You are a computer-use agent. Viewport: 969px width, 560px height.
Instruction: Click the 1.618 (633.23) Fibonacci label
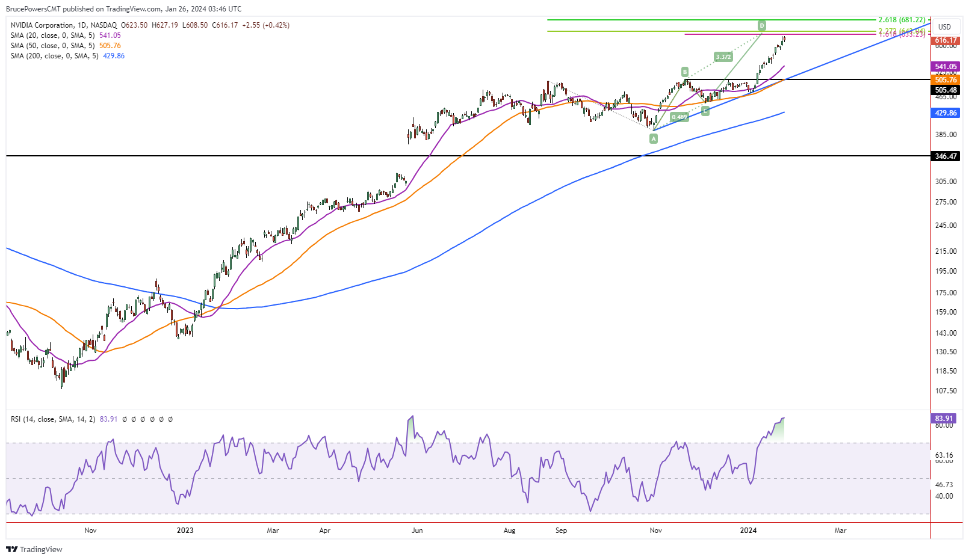click(x=902, y=34)
